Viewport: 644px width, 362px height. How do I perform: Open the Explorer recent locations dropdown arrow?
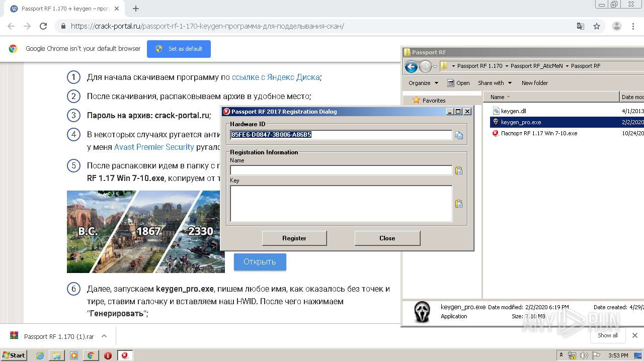coord(435,66)
